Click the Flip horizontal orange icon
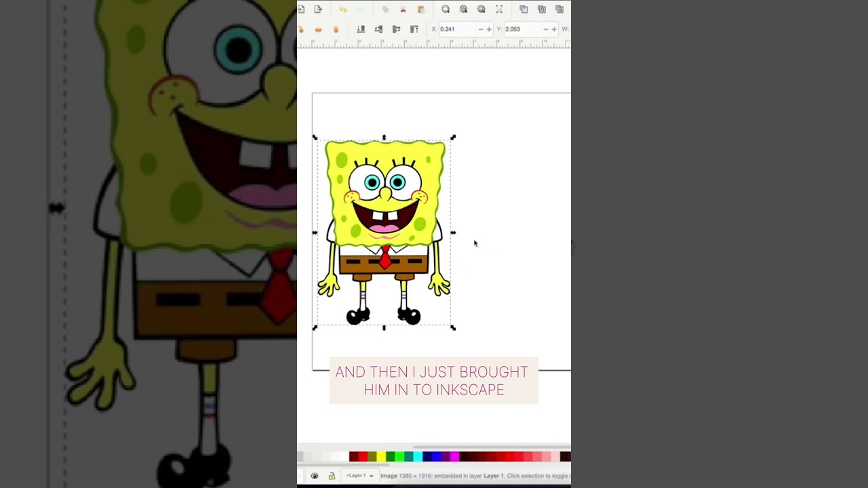The height and width of the screenshot is (488, 868). tap(318, 29)
